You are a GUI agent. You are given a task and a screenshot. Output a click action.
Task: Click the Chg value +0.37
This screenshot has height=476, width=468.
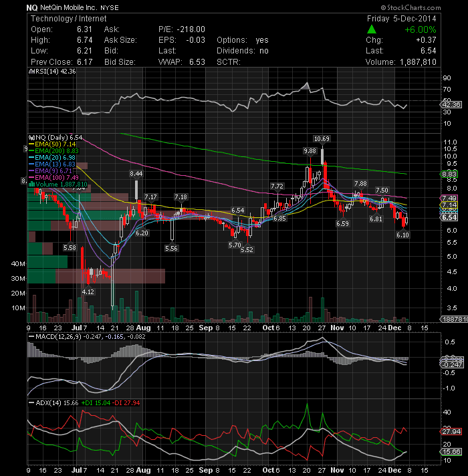(426, 40)
